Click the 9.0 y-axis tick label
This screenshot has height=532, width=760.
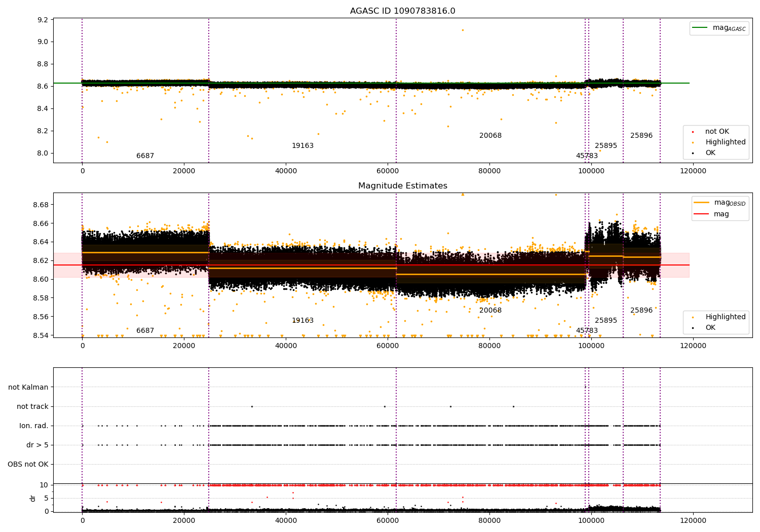pos(43,42)
